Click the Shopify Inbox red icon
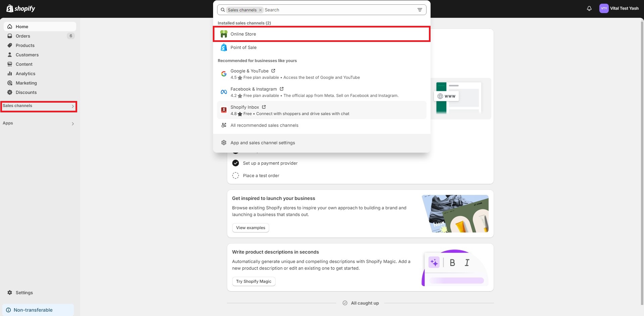 pyautogui.click(x=224, y=110)
